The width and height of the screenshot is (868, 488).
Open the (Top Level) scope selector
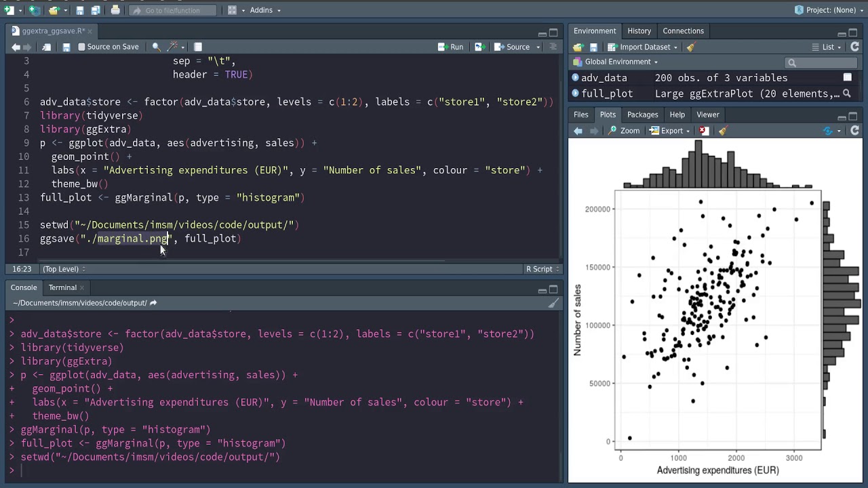(x=64, y=269)
